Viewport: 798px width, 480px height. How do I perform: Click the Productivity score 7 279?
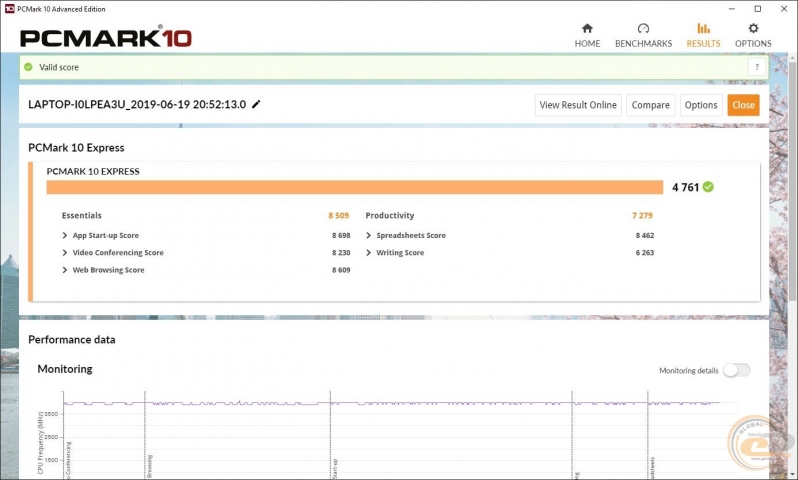pos(642,215)
